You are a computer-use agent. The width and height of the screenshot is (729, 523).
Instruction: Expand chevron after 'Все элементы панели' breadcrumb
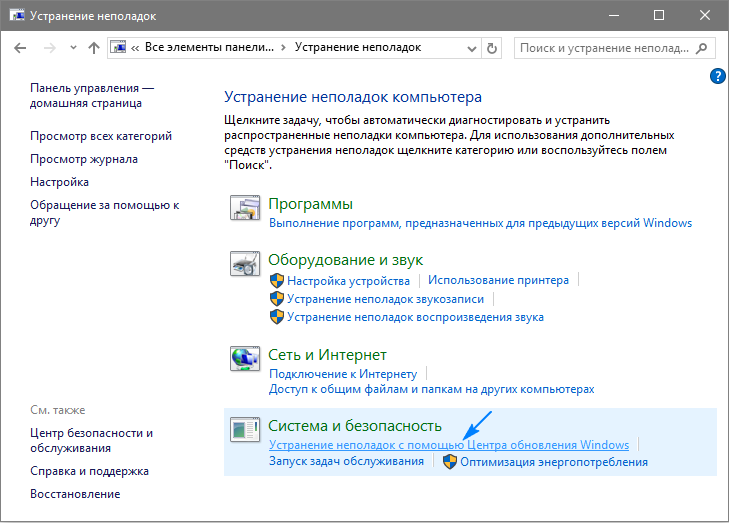(283, 47)
